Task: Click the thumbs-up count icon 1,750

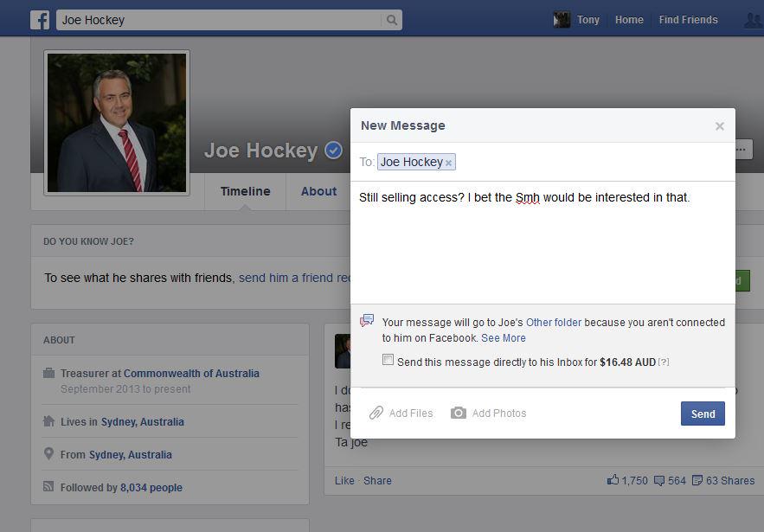Action: 613,480
